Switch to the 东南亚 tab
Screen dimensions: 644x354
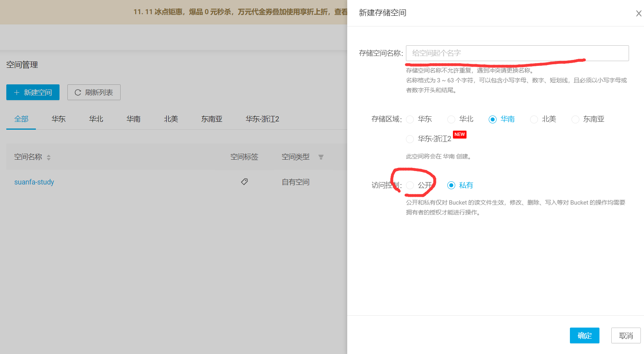tap(212, 119)
